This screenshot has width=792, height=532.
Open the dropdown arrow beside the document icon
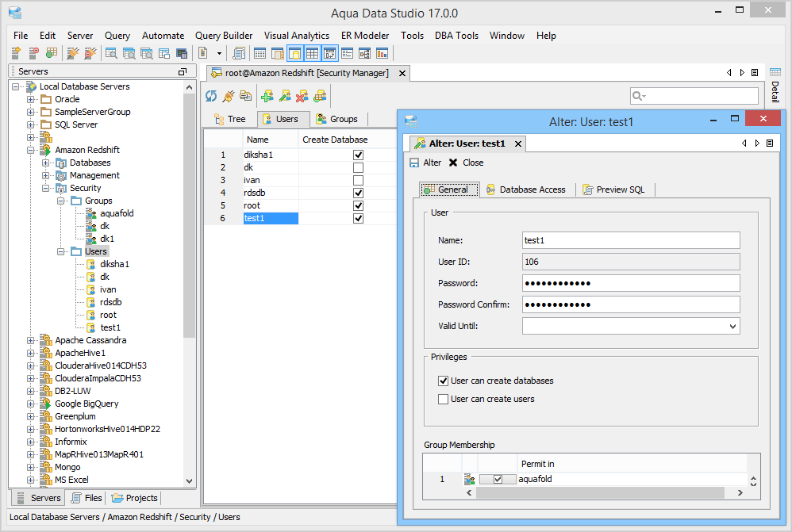[x=219, y=53]
